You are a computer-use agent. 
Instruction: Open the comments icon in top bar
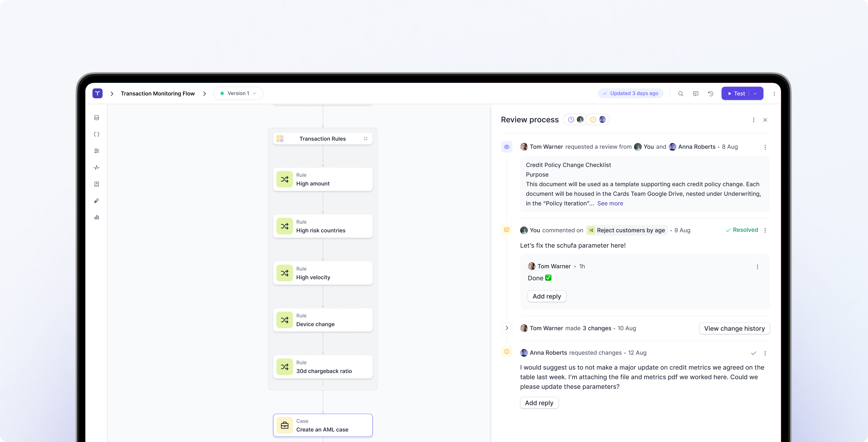point(696,94)
